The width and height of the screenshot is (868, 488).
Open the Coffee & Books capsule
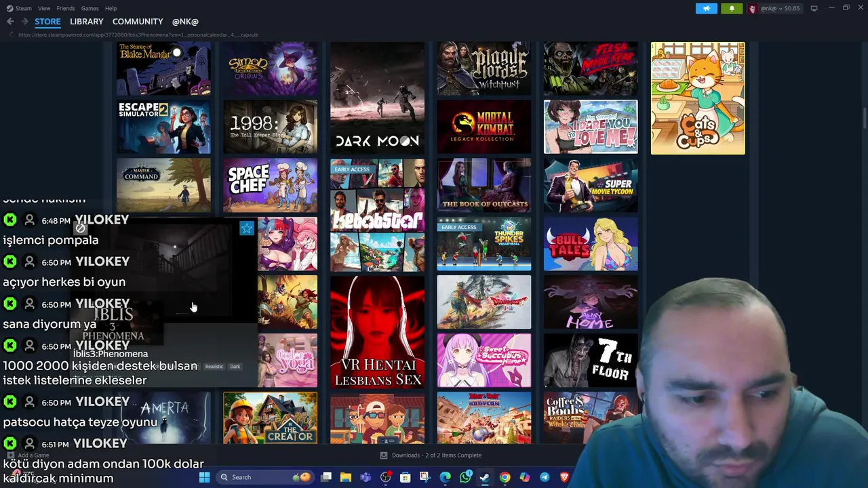[x=591, y=418]
